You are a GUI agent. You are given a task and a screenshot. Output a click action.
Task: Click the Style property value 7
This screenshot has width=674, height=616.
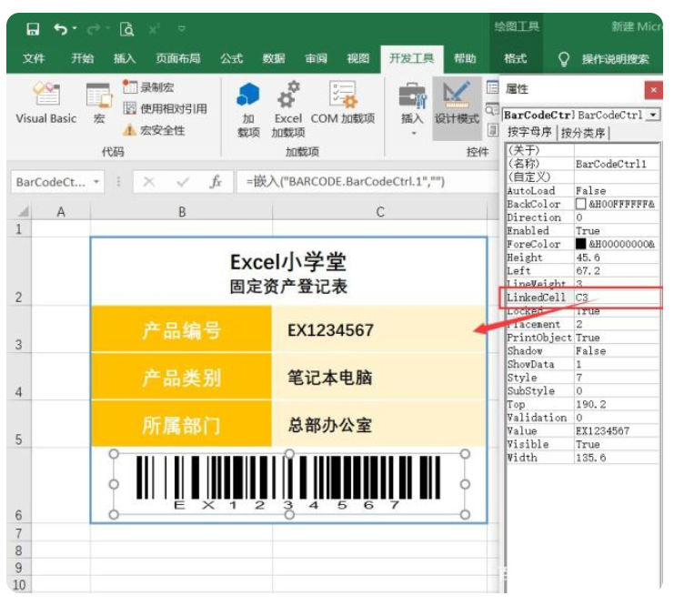click(617, 378)
